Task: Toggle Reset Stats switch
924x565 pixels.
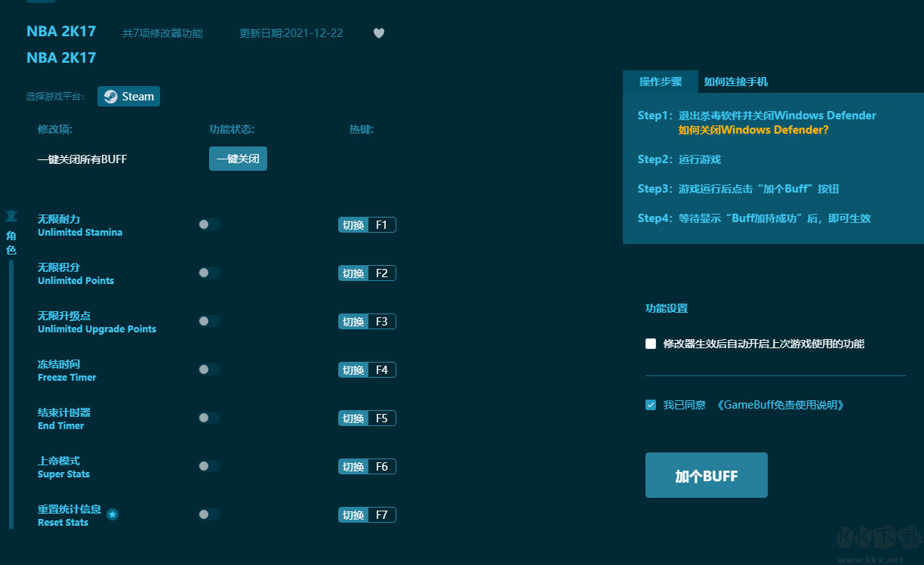Action: pyautogui.click(x=209, y=514)
